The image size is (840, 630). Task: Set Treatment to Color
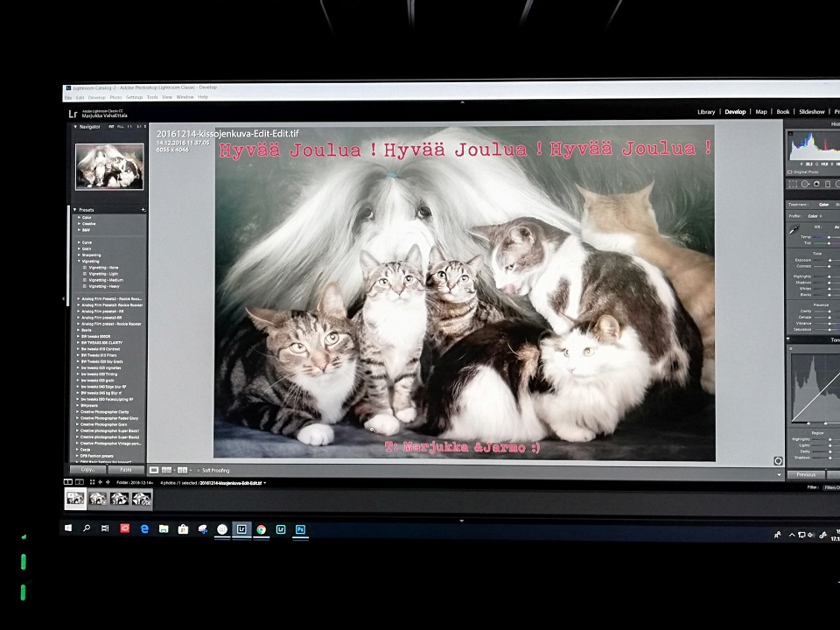[x=823, y=205]
